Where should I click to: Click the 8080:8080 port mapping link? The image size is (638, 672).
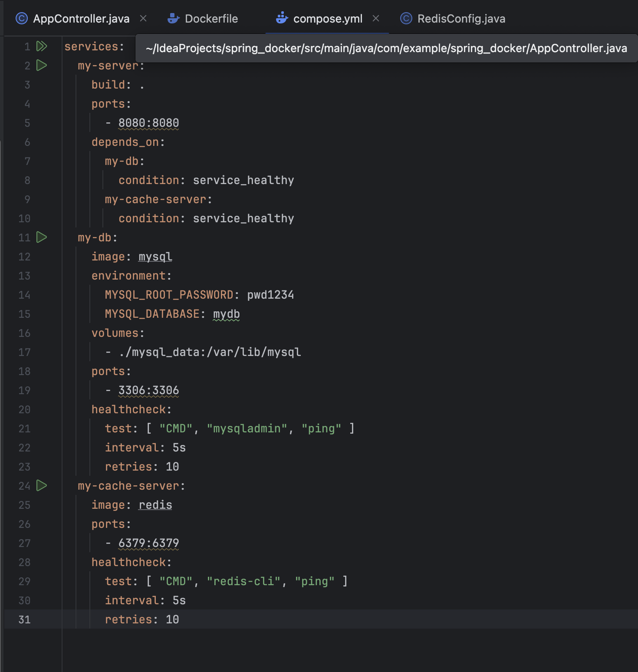tap(148, 123)
